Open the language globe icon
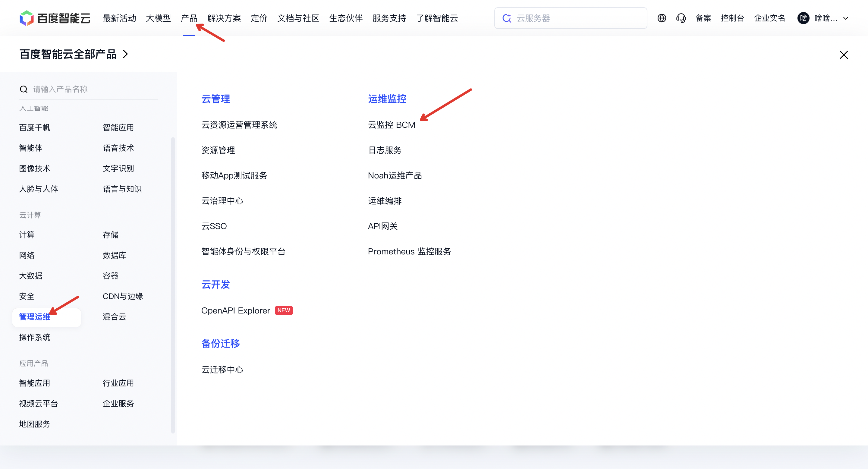The image size is (868, 469). (x=662, y=18)
